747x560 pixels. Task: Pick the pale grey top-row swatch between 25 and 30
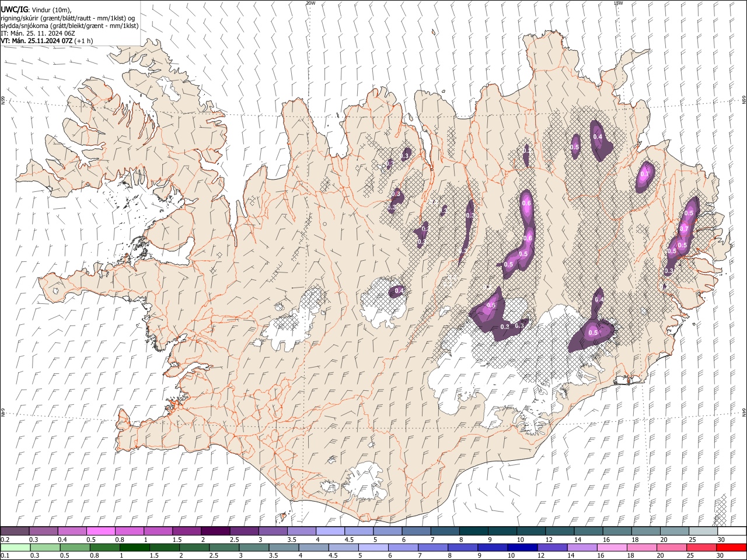coord(704,531)
